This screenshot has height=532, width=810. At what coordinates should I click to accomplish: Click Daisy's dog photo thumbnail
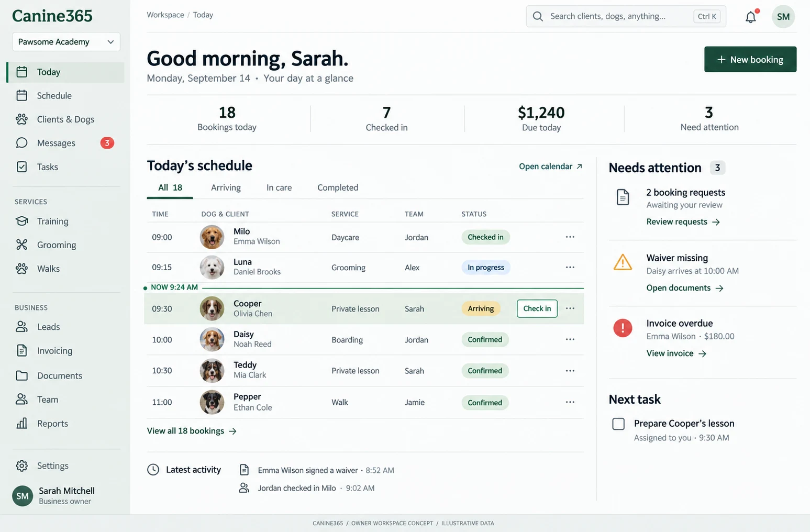coord(212,339)
